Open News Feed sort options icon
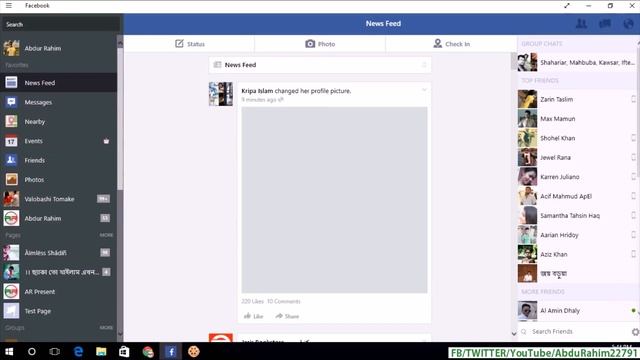Viewport: 640px width, 360px height. click(x=424, y=65)
